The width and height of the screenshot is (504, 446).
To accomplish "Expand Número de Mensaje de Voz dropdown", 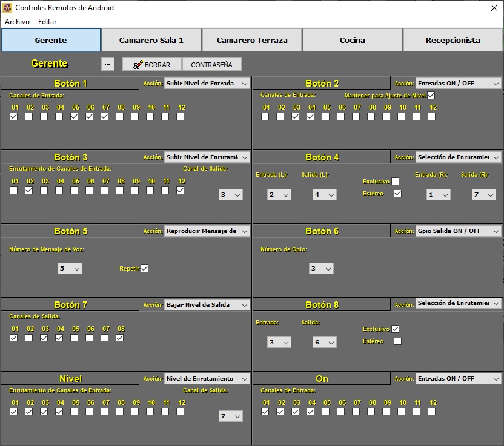I will pos(70,268).
